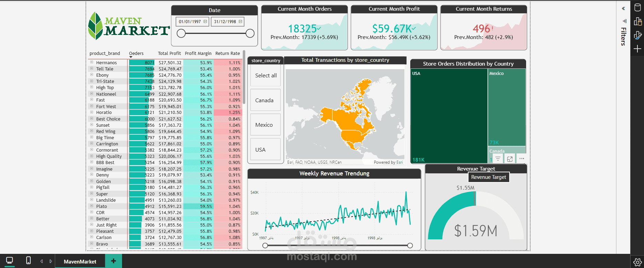Screen dimensions: 644x268
Task: Switch to desktop layout view
Action: coord(10,261)
